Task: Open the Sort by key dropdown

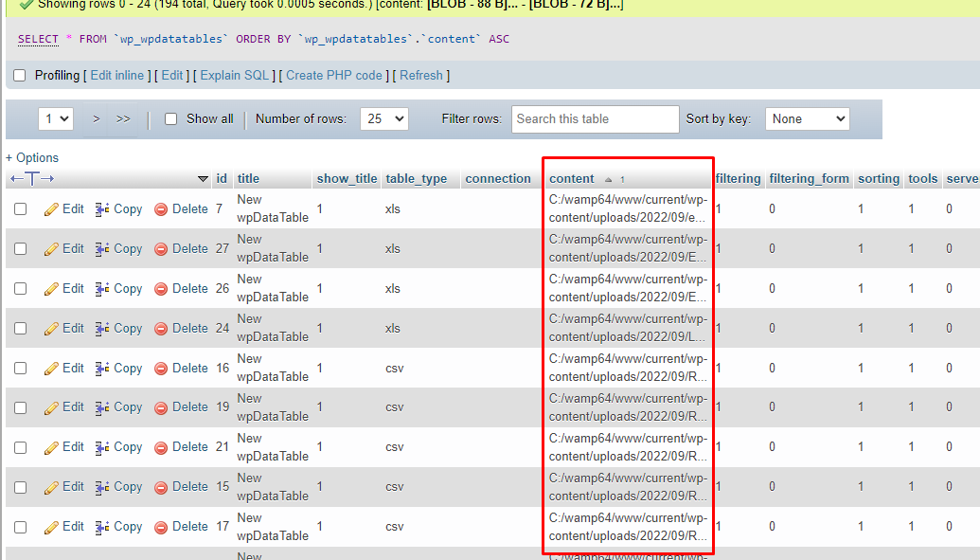Action: (808, 118)
